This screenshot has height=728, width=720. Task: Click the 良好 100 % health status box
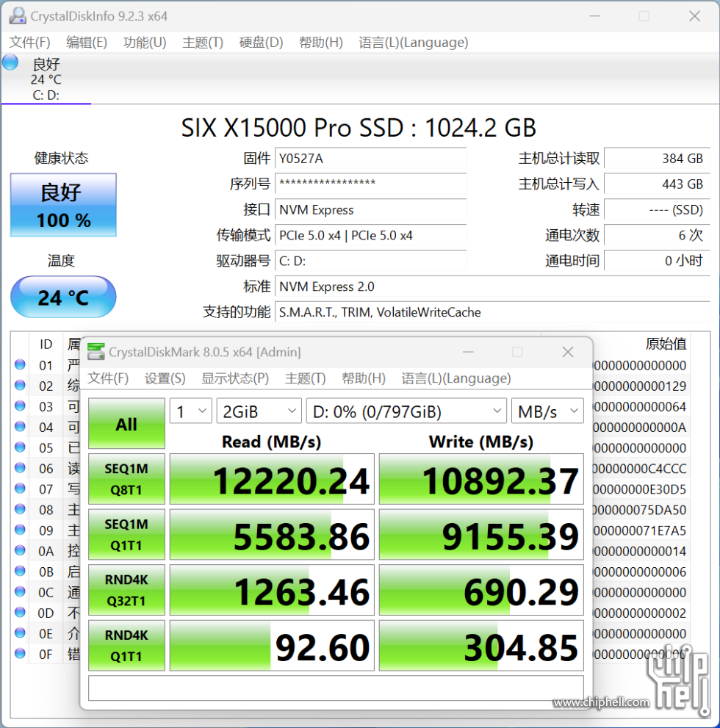(x=63, y=205)
